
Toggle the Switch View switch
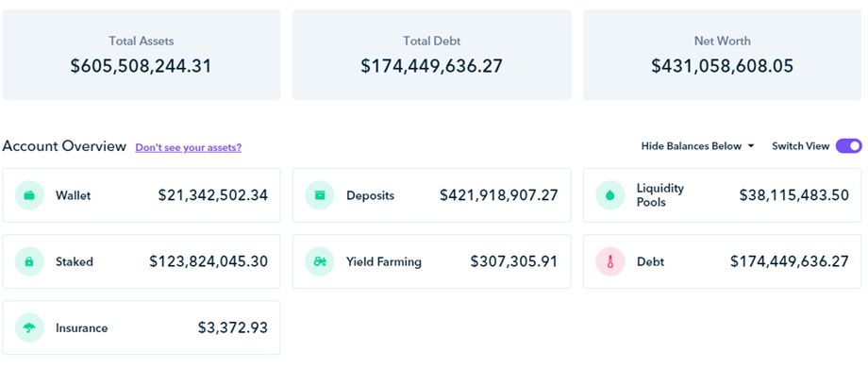tap(848, 146)
